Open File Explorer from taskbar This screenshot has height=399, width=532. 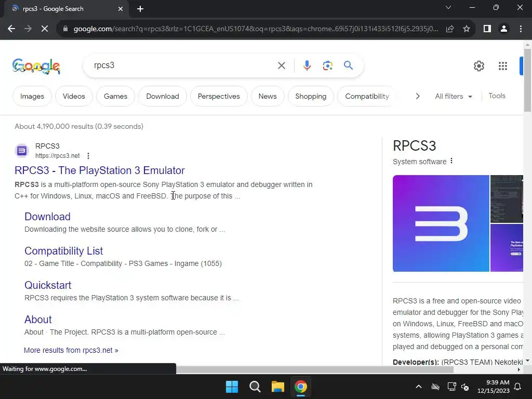(277, 387)
